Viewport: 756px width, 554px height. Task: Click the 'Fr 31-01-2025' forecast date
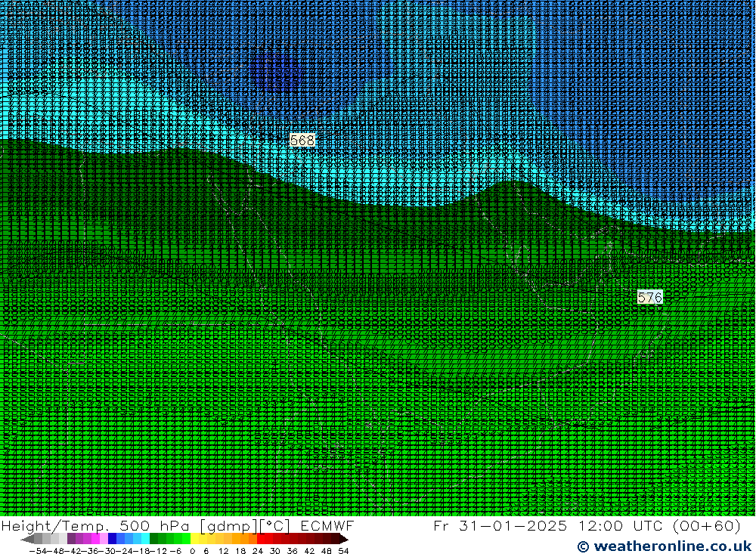500,525
